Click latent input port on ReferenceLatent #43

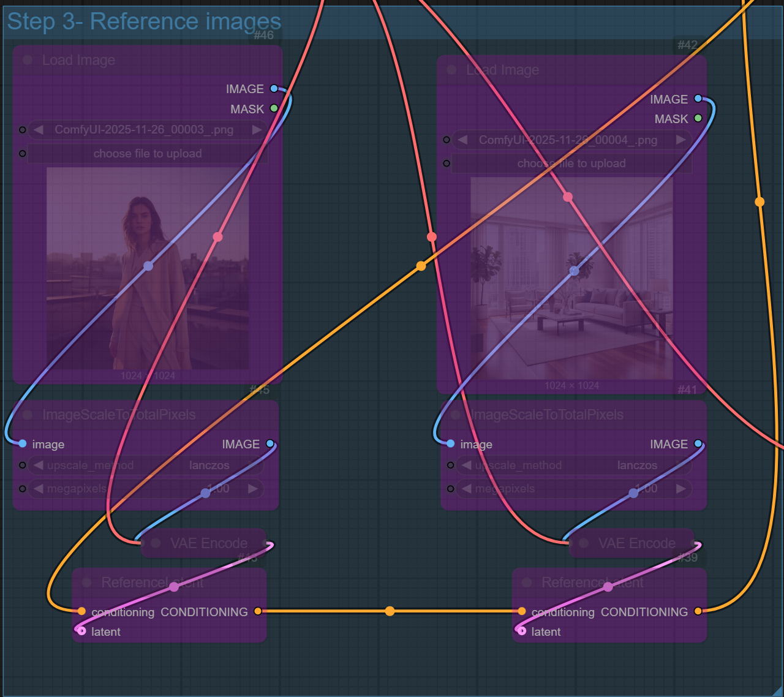coord(81,631)
